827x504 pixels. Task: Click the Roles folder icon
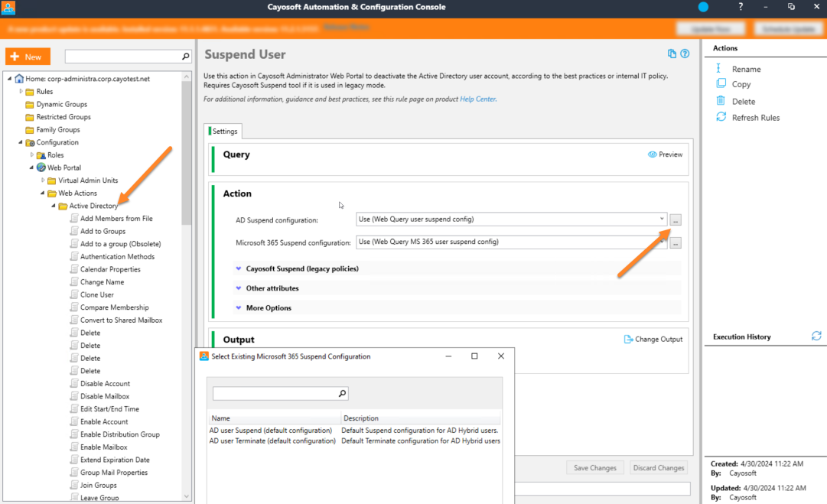tap(41, 155)
